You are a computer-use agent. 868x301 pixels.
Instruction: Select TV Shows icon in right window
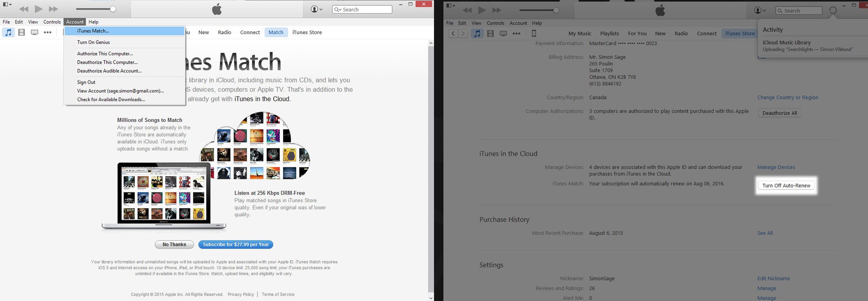pos(504,33)
